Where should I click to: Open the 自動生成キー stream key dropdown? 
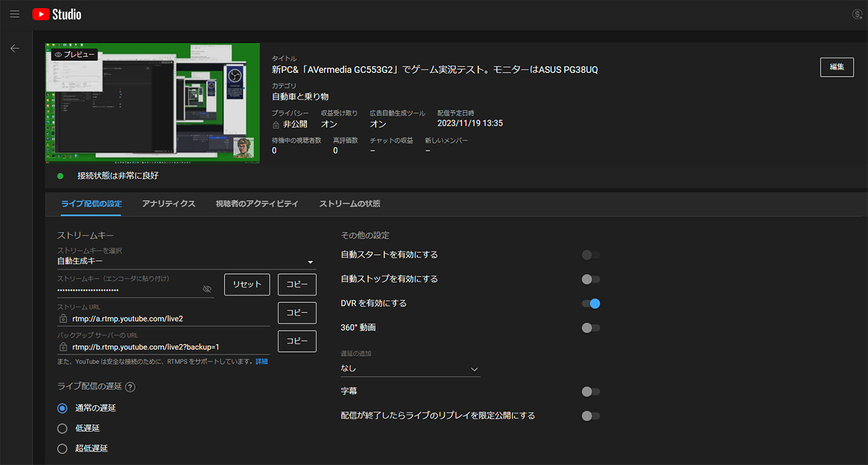tap(186, 261)
